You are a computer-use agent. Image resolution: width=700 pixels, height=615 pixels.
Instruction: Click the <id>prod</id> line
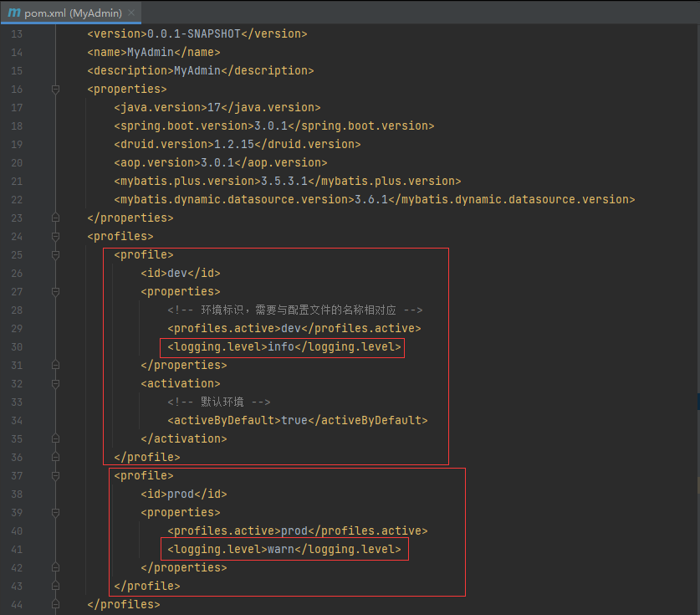[x=184, y=494]
